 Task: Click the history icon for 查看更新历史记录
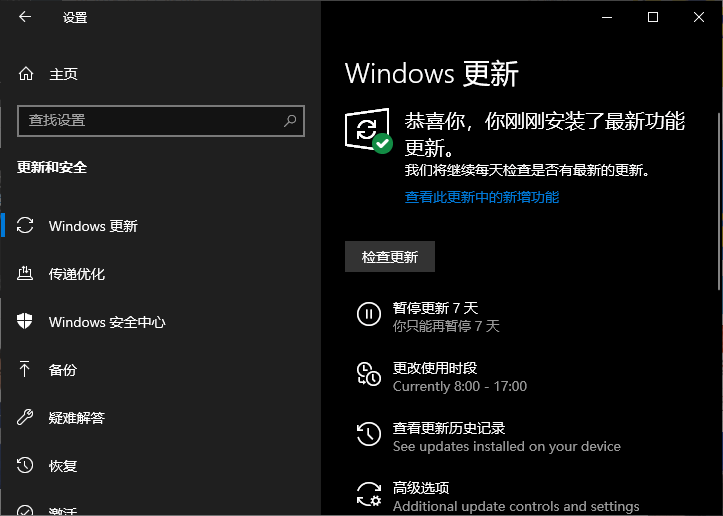click(368, 434)
